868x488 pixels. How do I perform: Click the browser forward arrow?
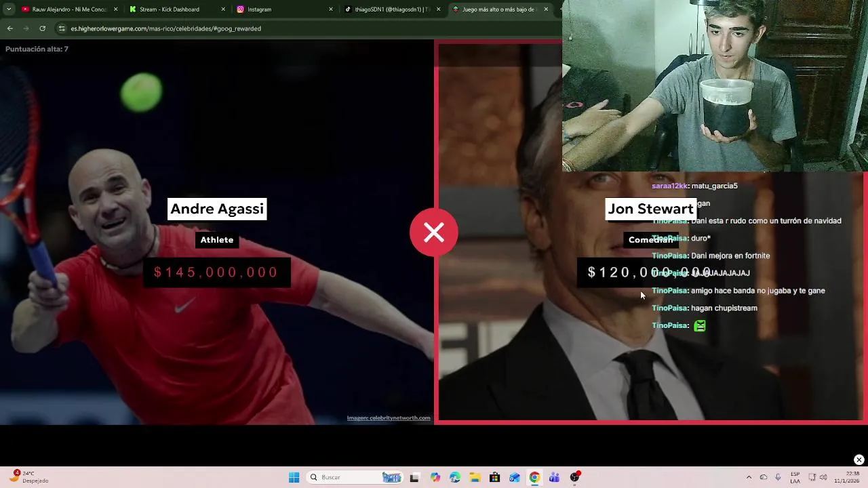pos(26,28)
